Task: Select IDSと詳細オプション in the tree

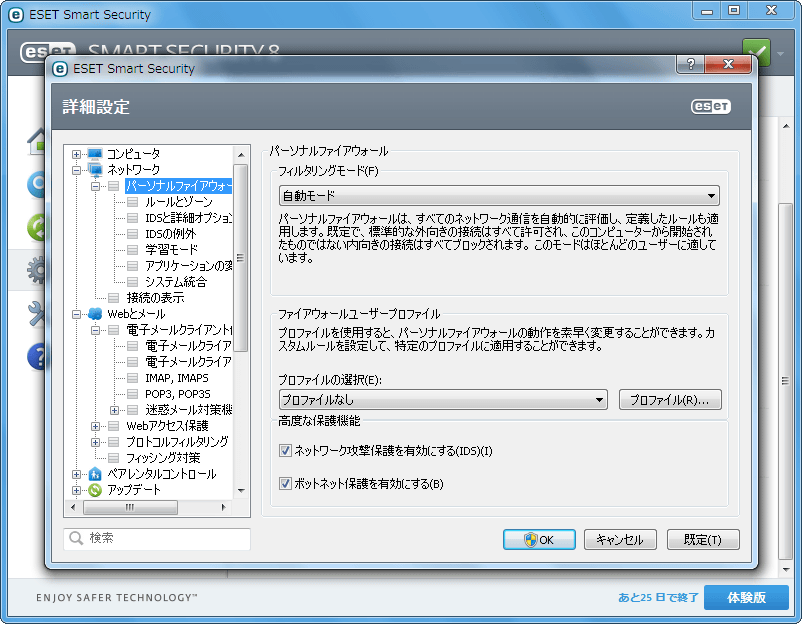Action: tap(188, 218)
